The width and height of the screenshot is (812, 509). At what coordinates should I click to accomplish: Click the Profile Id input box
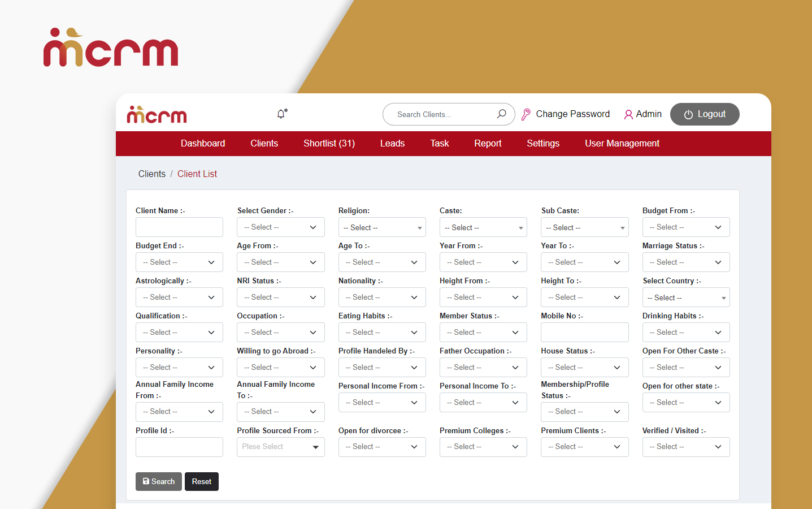pyautogui.click(x=179, y=447)
